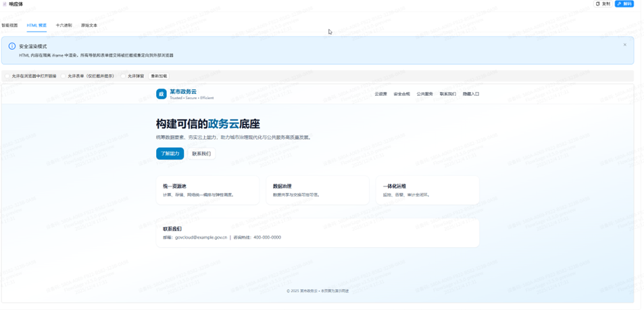Click the govcloud@example.gov.cn email text
Image resolution: width=644 pixels, height=310 pixels.
pos(201,237)
